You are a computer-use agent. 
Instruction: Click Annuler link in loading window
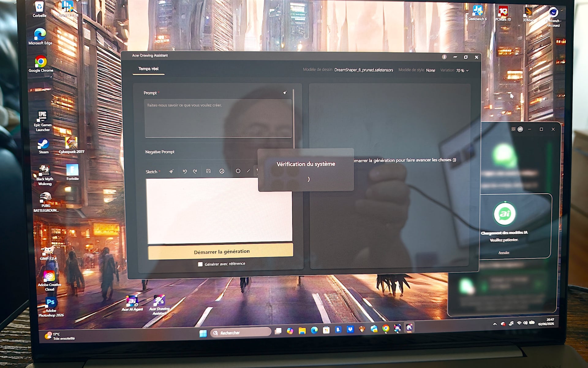(504, 253)
